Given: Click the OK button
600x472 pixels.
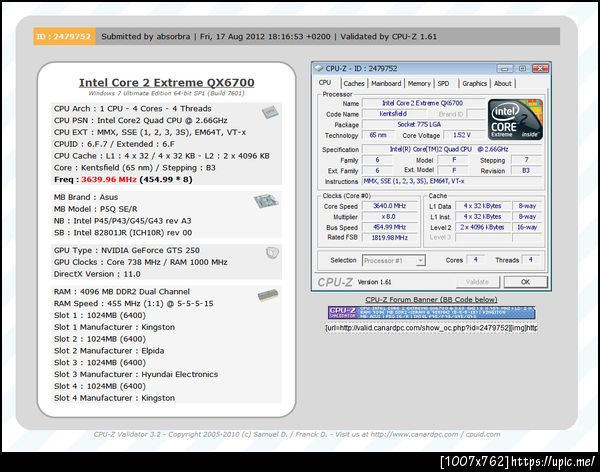Looking at the screenshot, I should pos(525,282).
